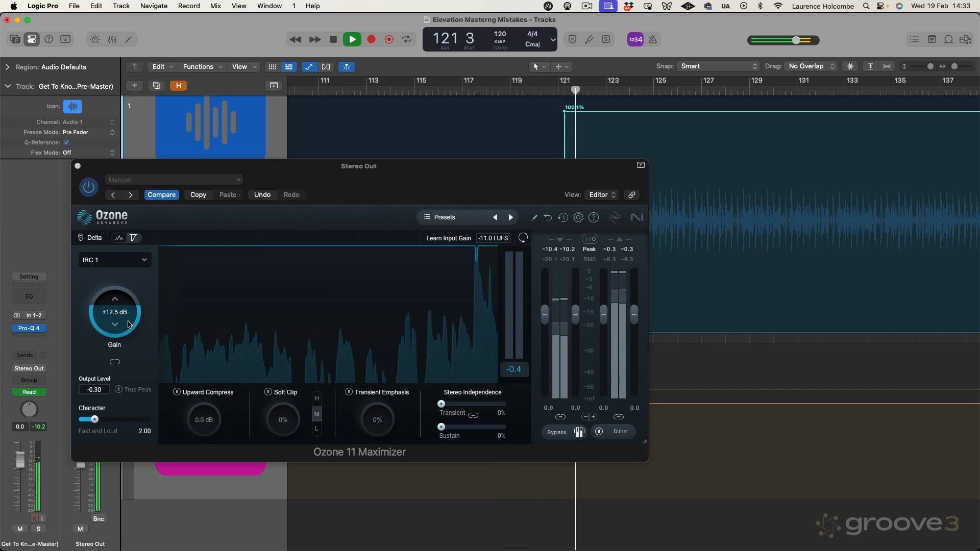Viewport: 980px width, 551px height.
Task: Click the Compare button
Action: coord(162,195)
